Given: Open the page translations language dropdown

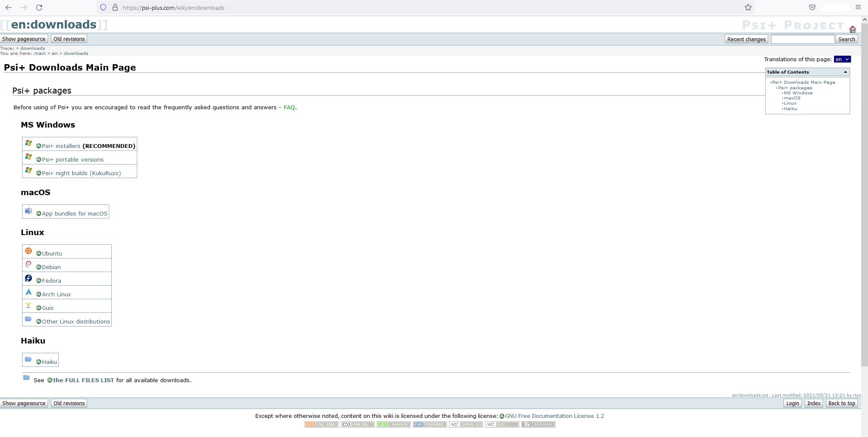Looking at the screenshot, I should [842, 60].
